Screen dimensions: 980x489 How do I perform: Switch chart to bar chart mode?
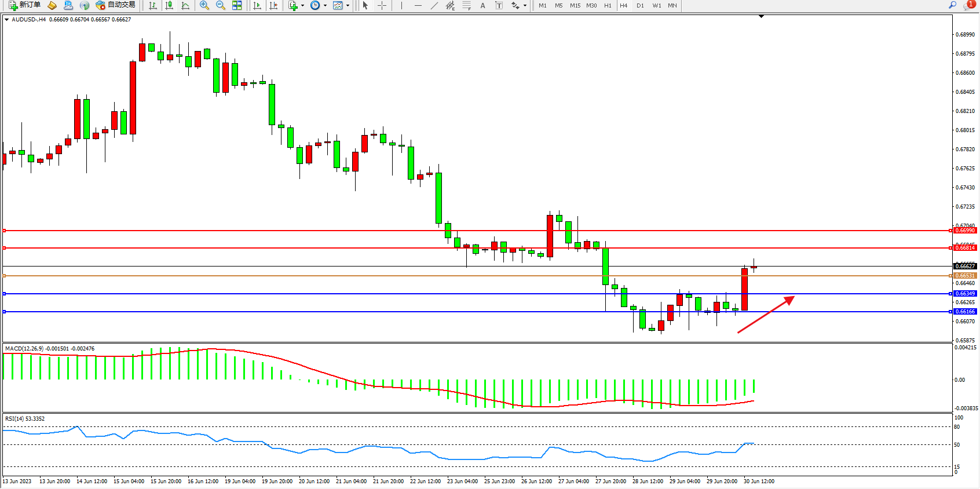[153, 6]
